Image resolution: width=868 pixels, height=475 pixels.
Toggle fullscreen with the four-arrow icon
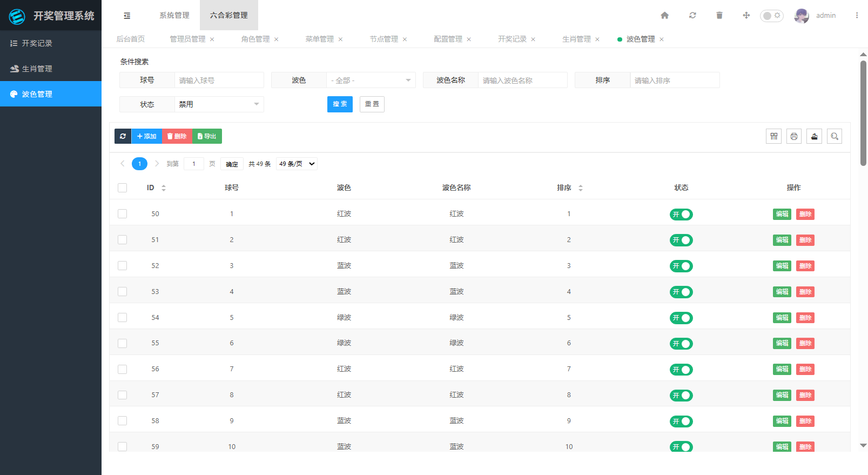pos(746,15)
